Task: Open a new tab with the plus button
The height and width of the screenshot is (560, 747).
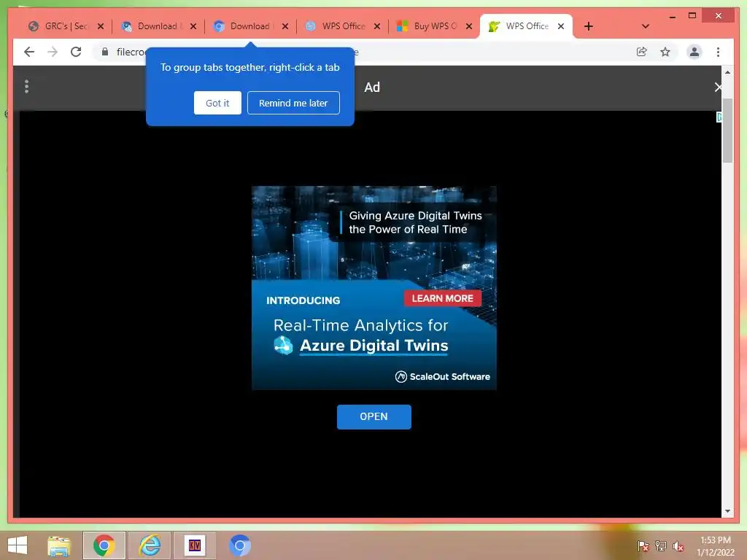Action: coord(589,26)
